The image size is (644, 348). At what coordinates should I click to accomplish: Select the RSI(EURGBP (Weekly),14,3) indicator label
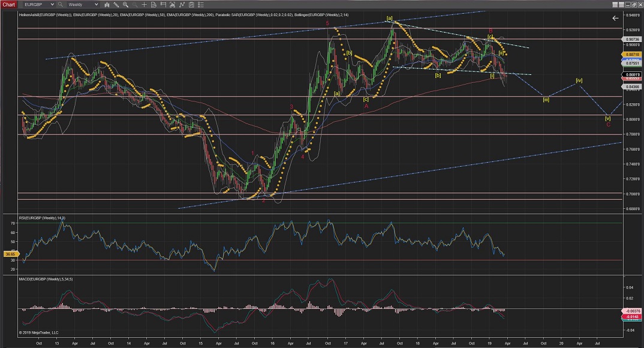click(42, 218)
